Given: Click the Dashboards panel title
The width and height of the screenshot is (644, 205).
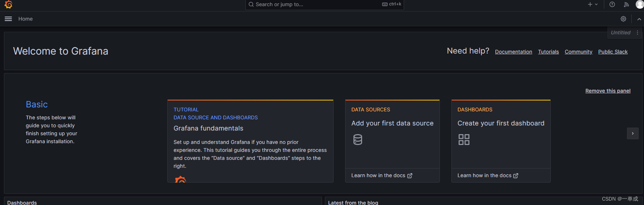Looking at the screenshot, I should (22, 202).
